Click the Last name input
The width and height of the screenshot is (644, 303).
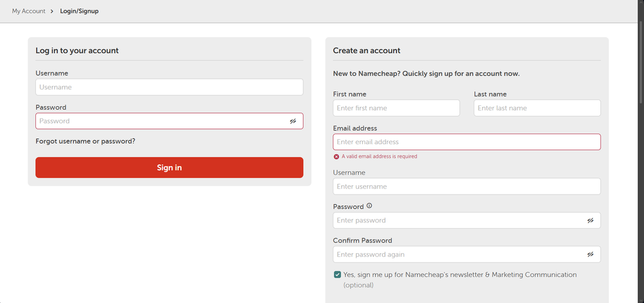coord(537,108)
